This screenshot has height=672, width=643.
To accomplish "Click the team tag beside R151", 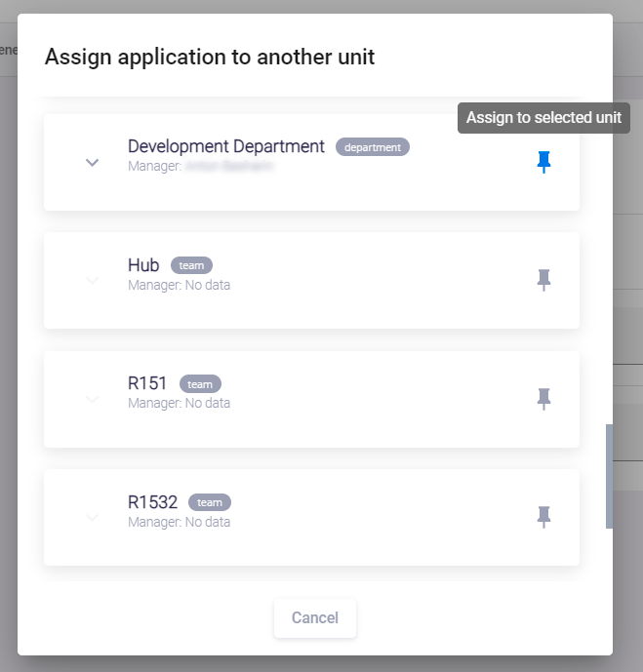I will [200, 384].
